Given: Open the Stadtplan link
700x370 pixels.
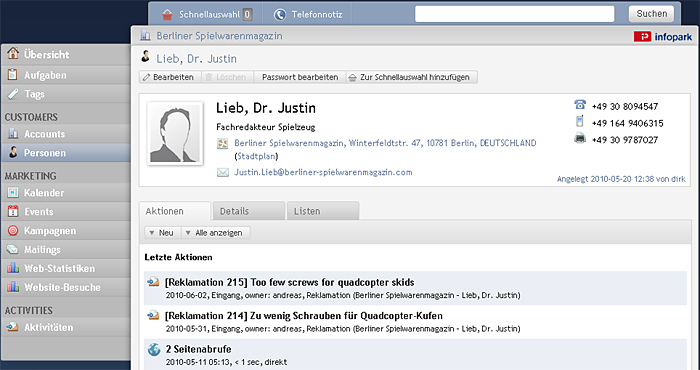Looking at the screenshot, I should coord(257,156).
